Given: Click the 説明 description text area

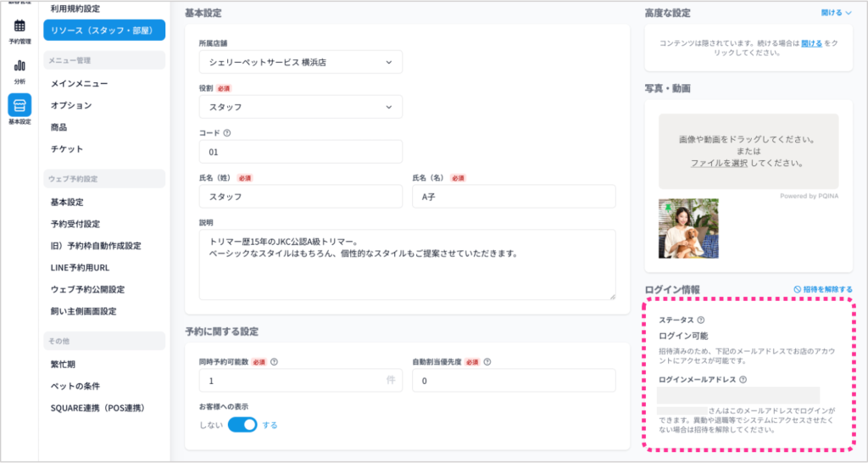Looking at the screenshot, I should coord(407,264).
